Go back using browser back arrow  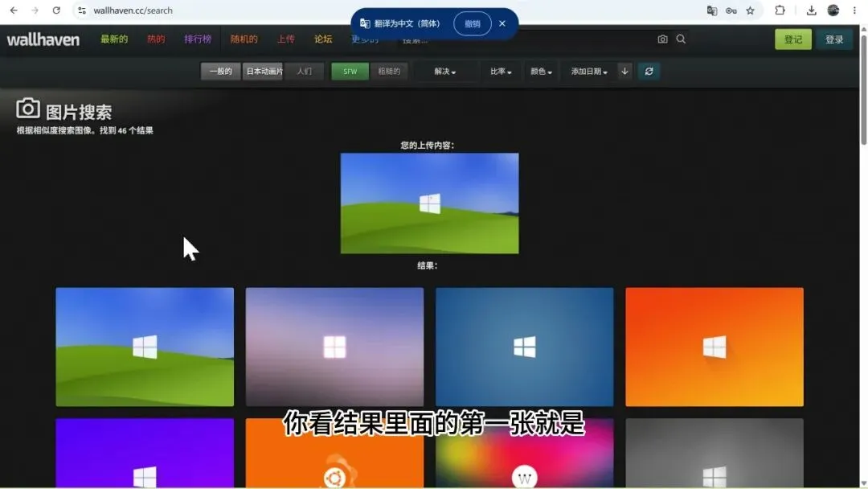click(14, 10)
